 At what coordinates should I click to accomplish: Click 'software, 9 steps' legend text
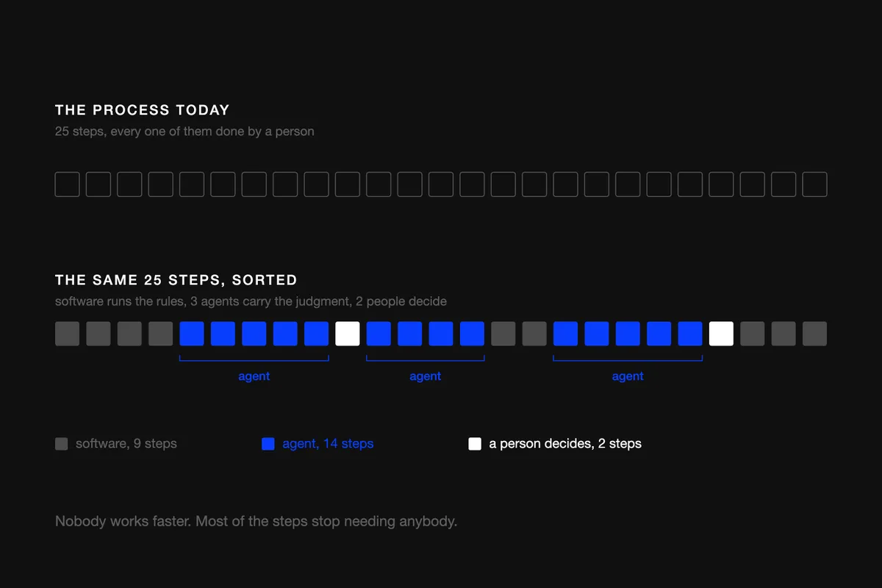pos(126,444)
